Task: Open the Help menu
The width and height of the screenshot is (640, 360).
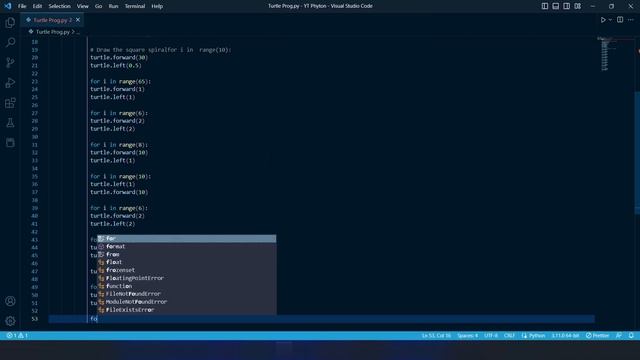Action: pyautogui.click(x=157, y=6)
